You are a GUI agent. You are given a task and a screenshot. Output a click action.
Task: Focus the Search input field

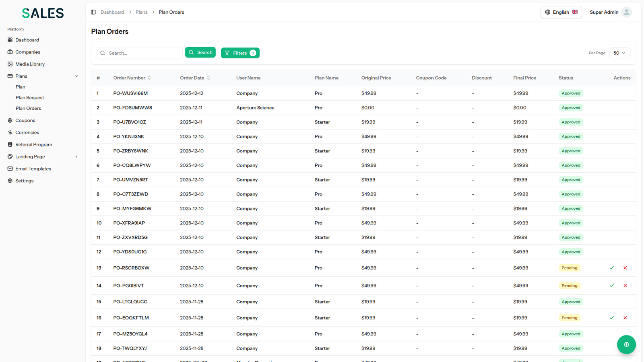143,53
